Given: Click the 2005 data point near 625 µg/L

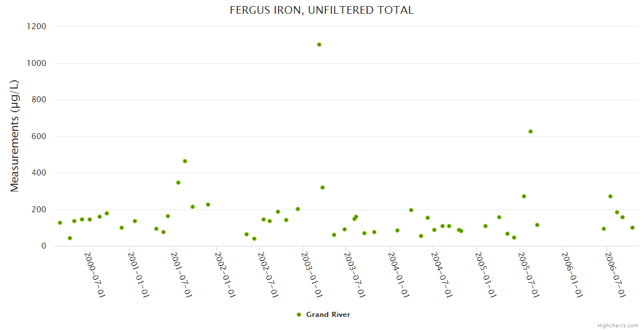Looking at the screenshot, I should pyautogui.click(x=531, y=131).
